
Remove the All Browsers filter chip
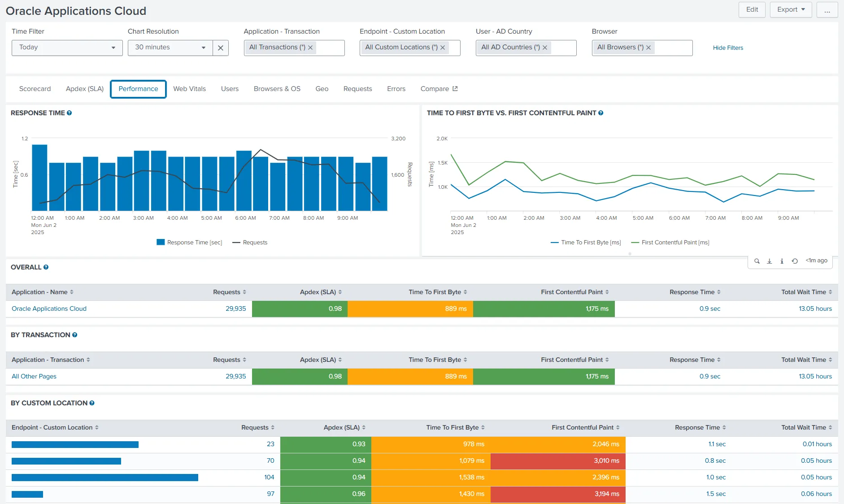[648, 48]
